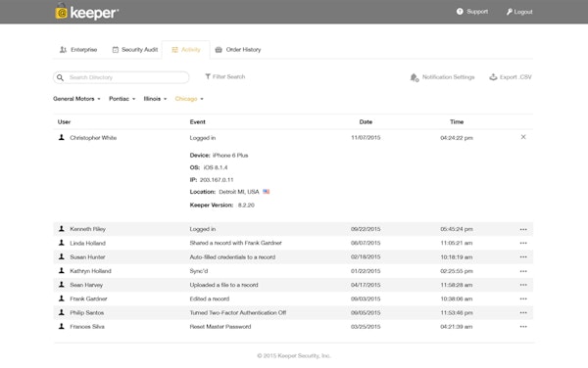Switch to the Security Audit tab

pyautogui.click(x=135, y=49)
